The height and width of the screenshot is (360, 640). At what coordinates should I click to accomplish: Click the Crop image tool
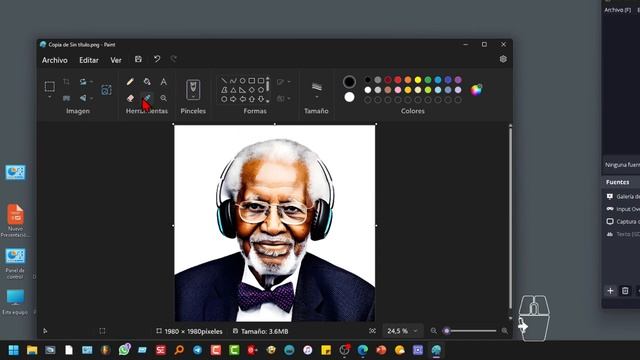(66, 82)
